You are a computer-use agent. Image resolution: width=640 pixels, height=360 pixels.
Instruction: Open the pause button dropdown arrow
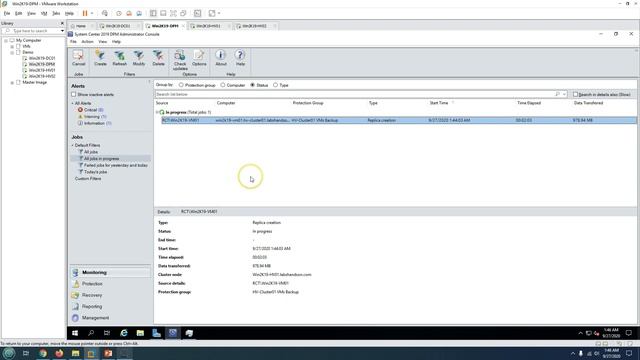pos(92,13)
